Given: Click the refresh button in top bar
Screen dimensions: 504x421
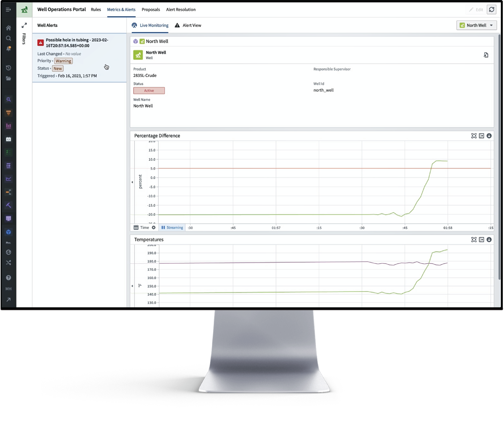Looking at the screenshot, I should click(492, 10).
